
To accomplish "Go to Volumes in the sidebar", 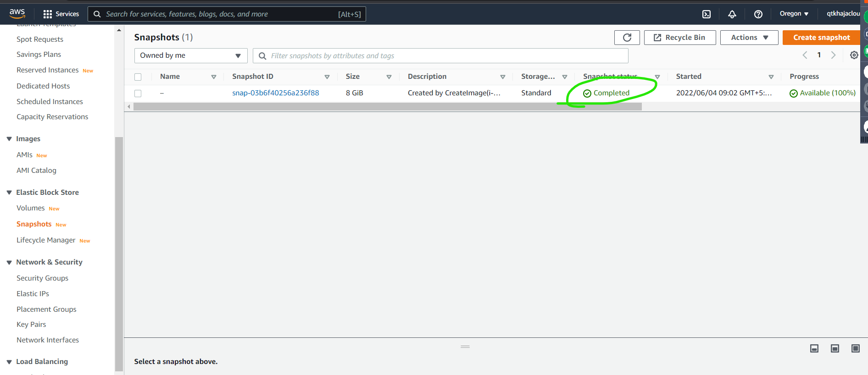I will pos(31,208).
